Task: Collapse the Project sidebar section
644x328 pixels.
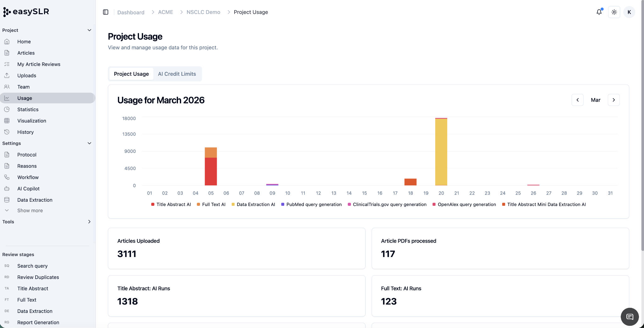Action: (x=89, y=30)
